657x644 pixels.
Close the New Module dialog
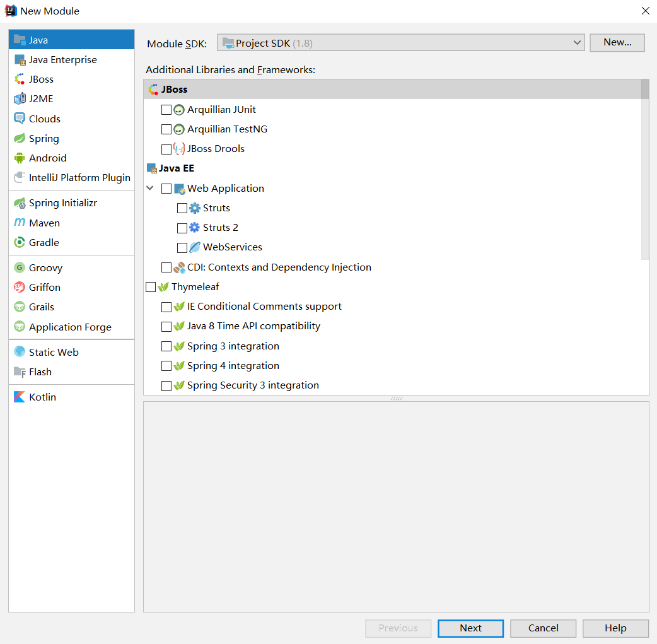tap(645, 11)
